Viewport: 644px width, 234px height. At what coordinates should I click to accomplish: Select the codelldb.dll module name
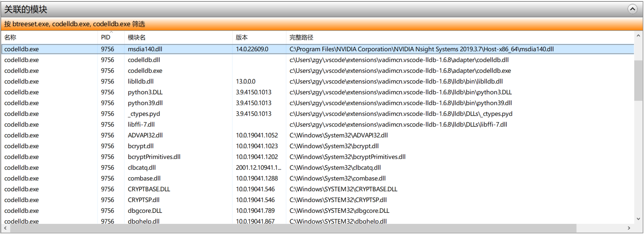pyautogui.click(x=144, y=60)
